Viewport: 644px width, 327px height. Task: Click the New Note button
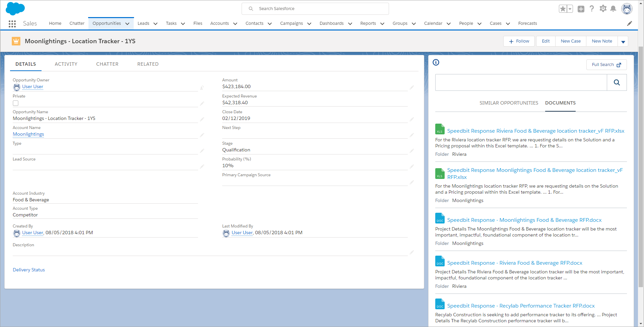click(x=602, y=41)
